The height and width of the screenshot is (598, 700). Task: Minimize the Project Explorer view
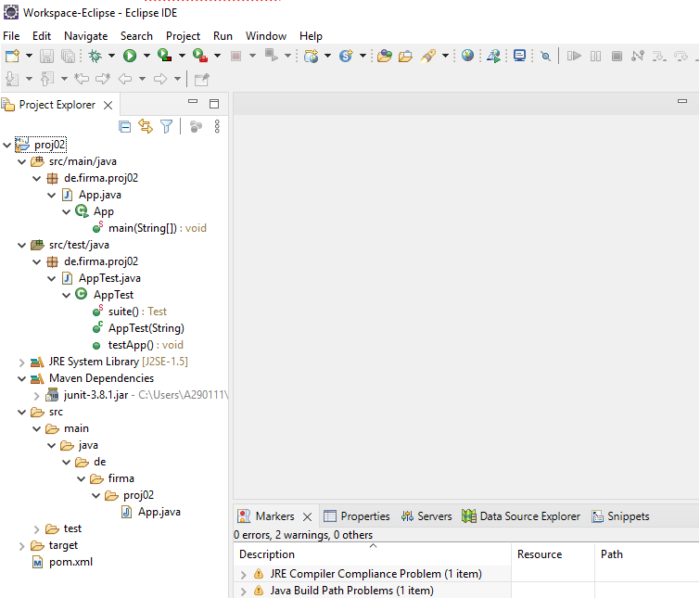(193, 102)
